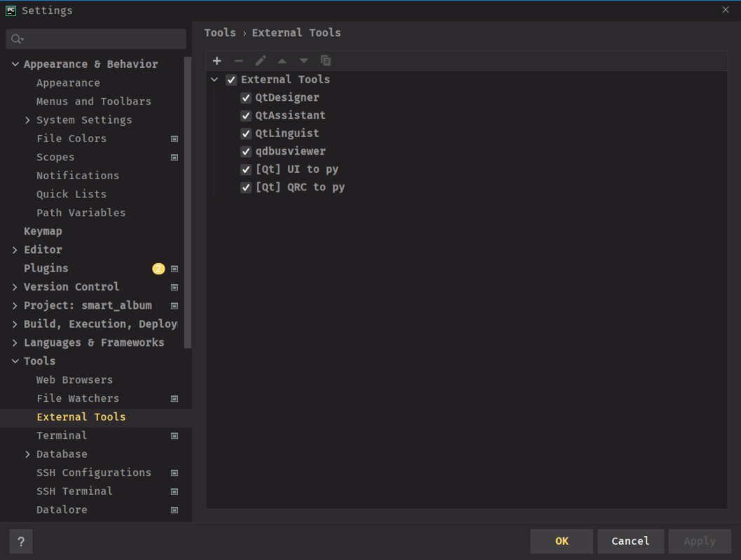Click the Project smart_album project-level icon
Image resolution: width=741 pixels, height=560 pixels.
point(174,305)
